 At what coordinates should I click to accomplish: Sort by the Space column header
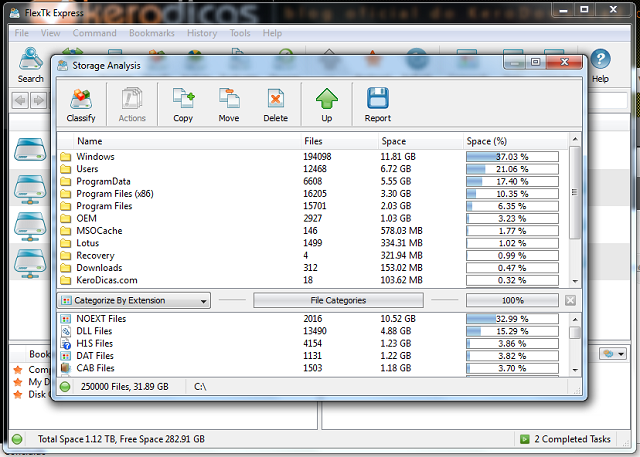click(420, 141)
